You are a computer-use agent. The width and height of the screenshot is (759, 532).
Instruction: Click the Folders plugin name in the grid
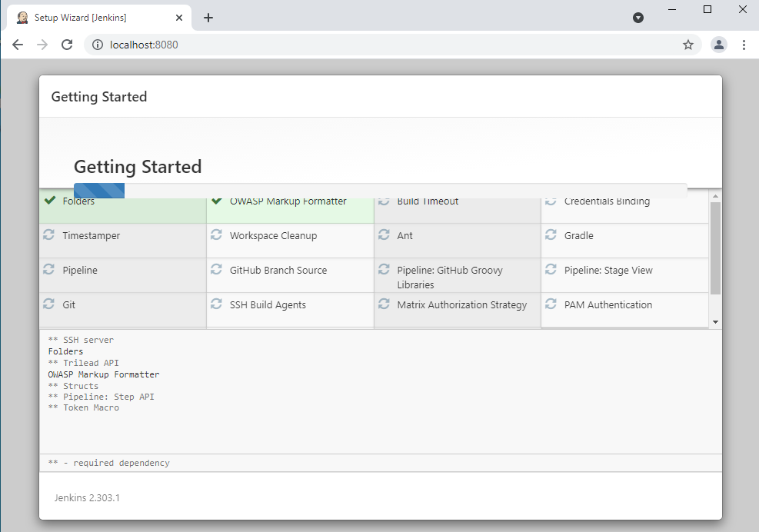(x=78, y=201)
